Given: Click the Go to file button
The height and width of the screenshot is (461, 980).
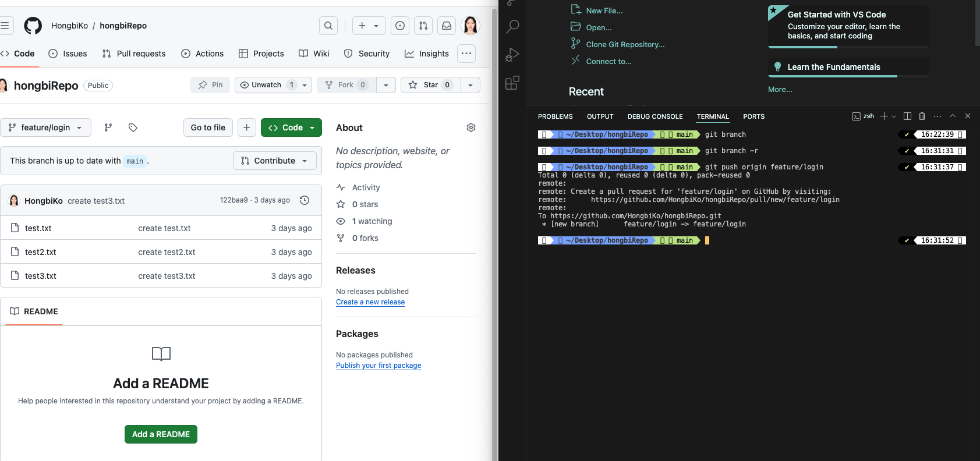Looking at the screenshot, I should pos(208,127).
